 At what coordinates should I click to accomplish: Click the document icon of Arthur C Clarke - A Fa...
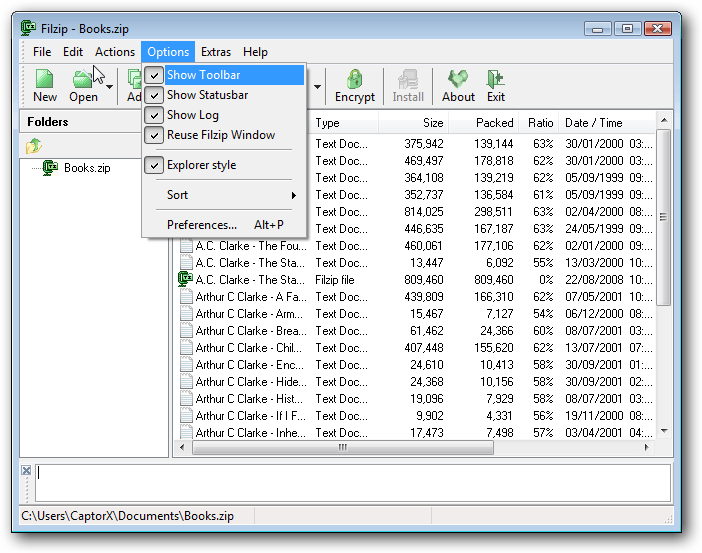[186, 296]
